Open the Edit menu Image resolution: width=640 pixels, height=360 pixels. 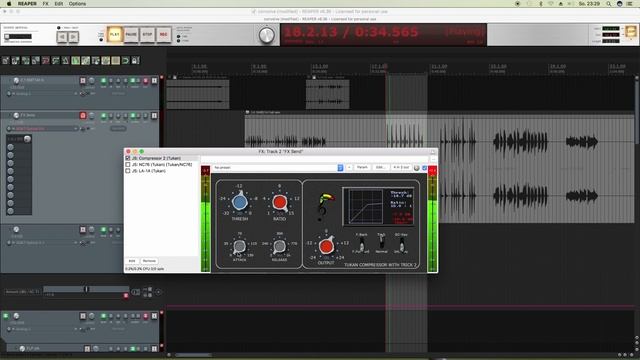point(59,4)
